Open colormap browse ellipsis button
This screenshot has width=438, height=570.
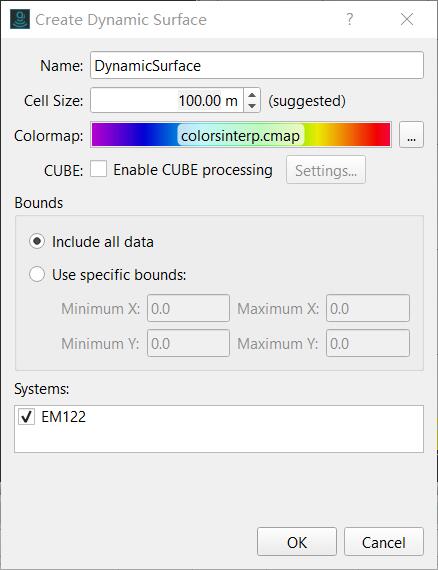coord(411,135)
